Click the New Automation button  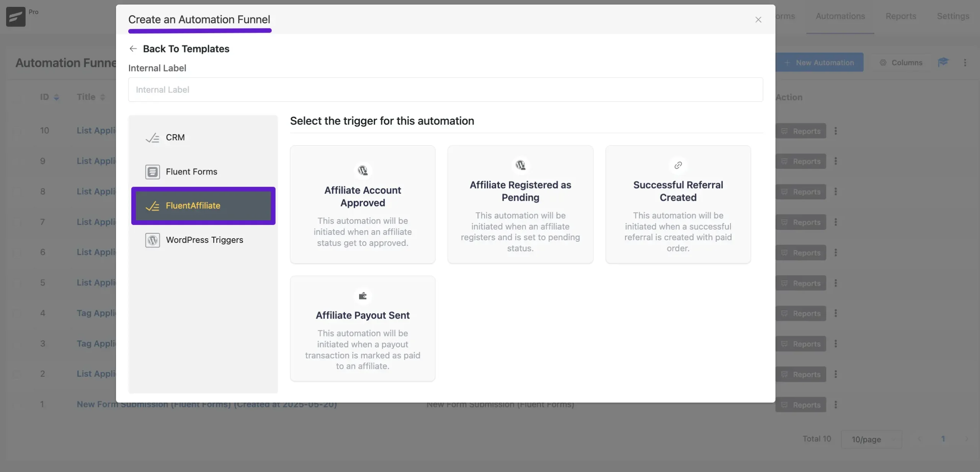(x=819, y=62)
